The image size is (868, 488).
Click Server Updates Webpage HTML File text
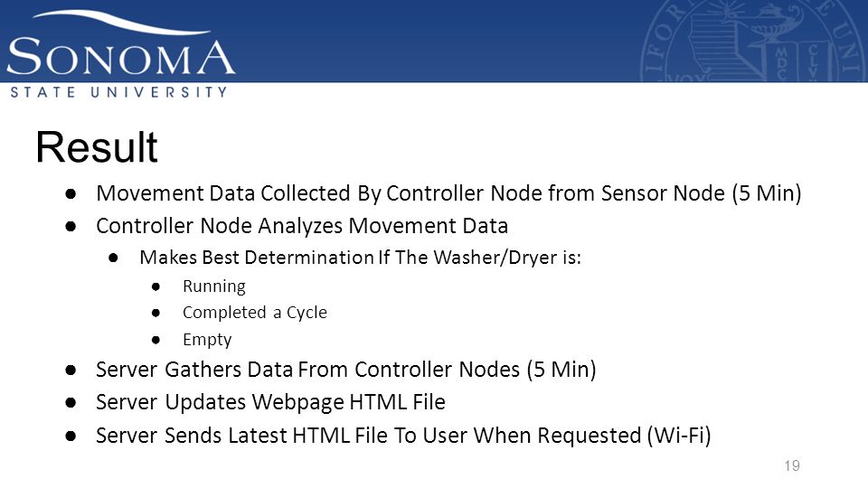coord(270,402)
